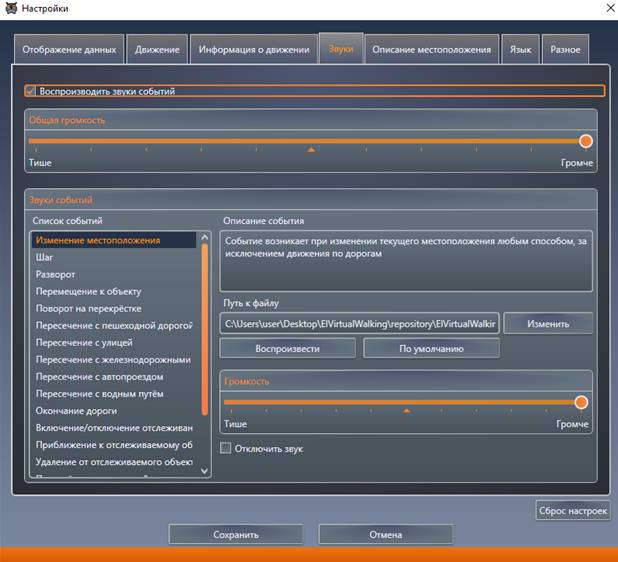Select the Шаг event
This screenshot has height=562, width=618.
click(114, 257)
